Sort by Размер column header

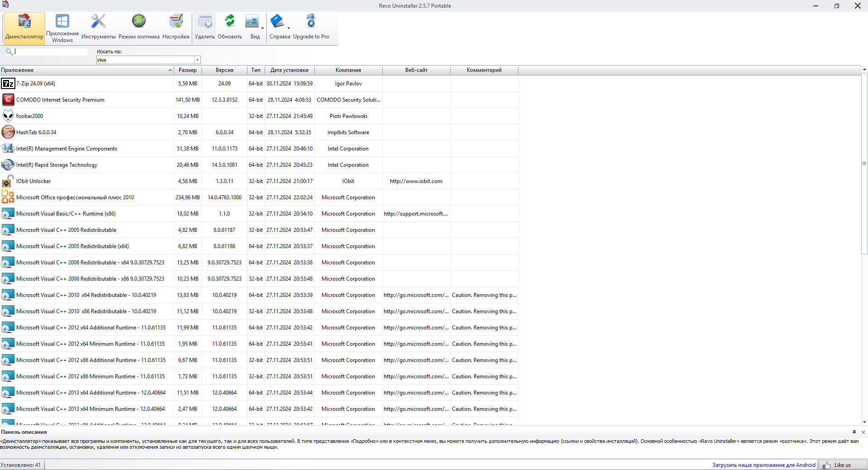tap(188, 70)
